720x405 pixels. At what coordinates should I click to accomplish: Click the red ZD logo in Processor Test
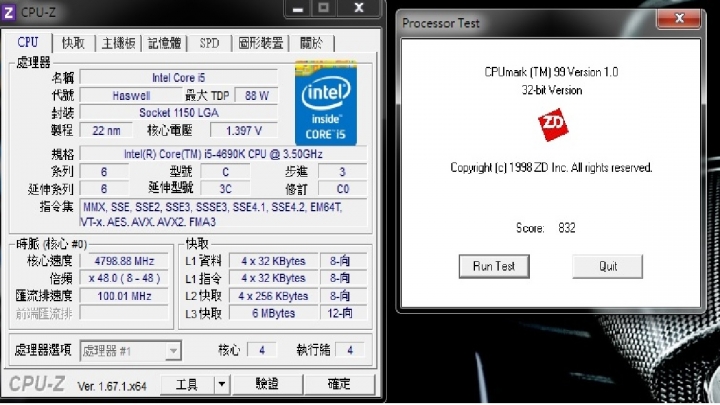552,124
